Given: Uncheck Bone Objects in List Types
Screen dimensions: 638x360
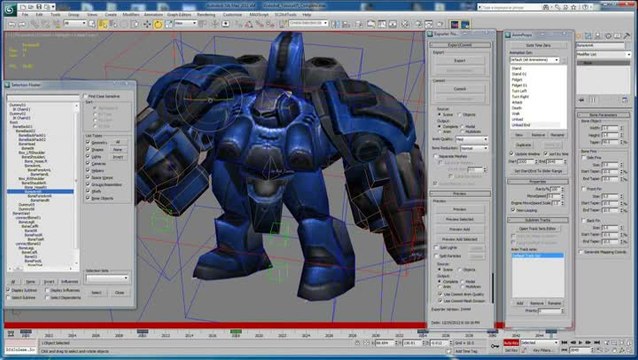Looking at the screenshot, I should (x=88, y=198).
